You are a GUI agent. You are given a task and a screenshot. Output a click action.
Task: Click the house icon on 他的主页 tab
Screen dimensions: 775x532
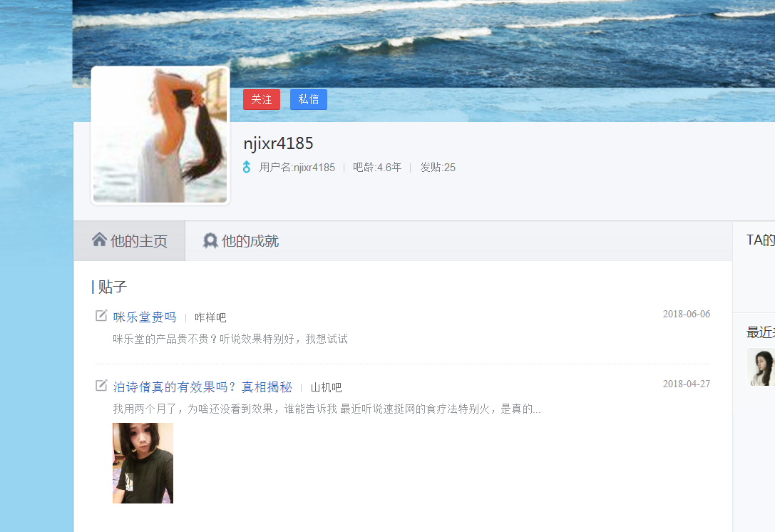point(100,240)
